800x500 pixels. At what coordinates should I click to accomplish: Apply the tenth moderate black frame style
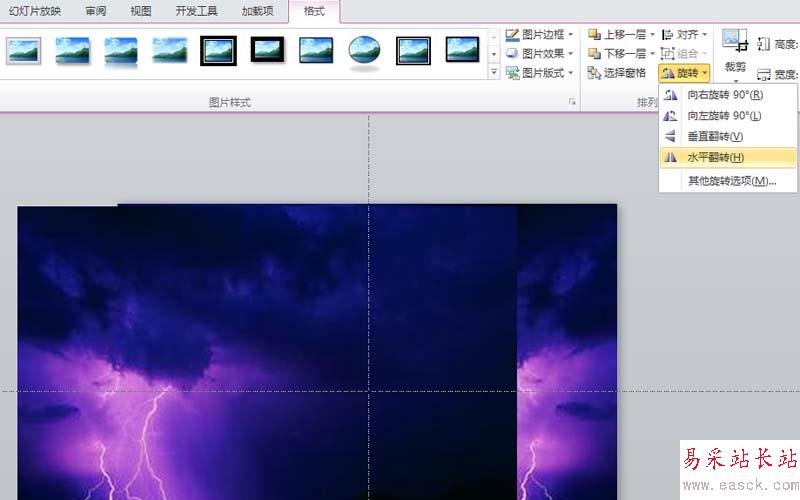coord(462,50)
